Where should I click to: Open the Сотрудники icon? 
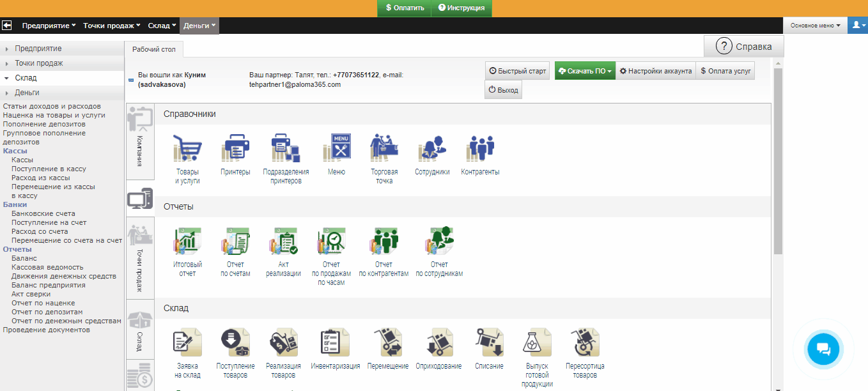[432, 149]
